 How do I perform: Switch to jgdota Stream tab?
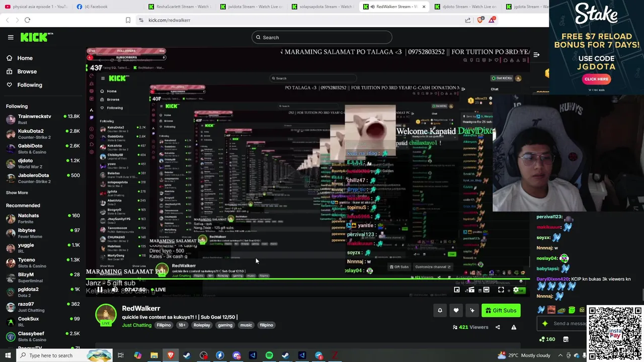click(526, 7)
